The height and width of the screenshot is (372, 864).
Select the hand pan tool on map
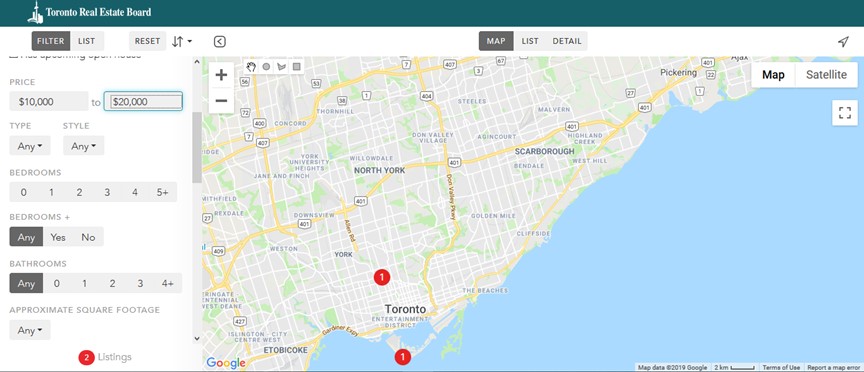click(251, 67)
